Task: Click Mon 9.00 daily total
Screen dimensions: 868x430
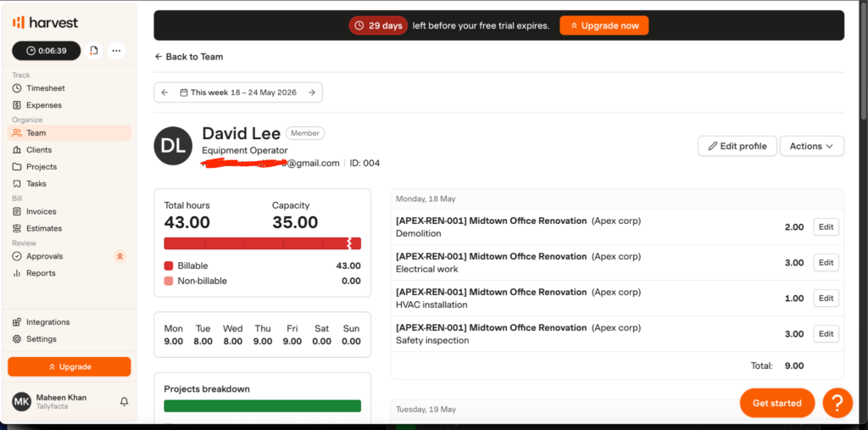Action: tap(173, 335)
